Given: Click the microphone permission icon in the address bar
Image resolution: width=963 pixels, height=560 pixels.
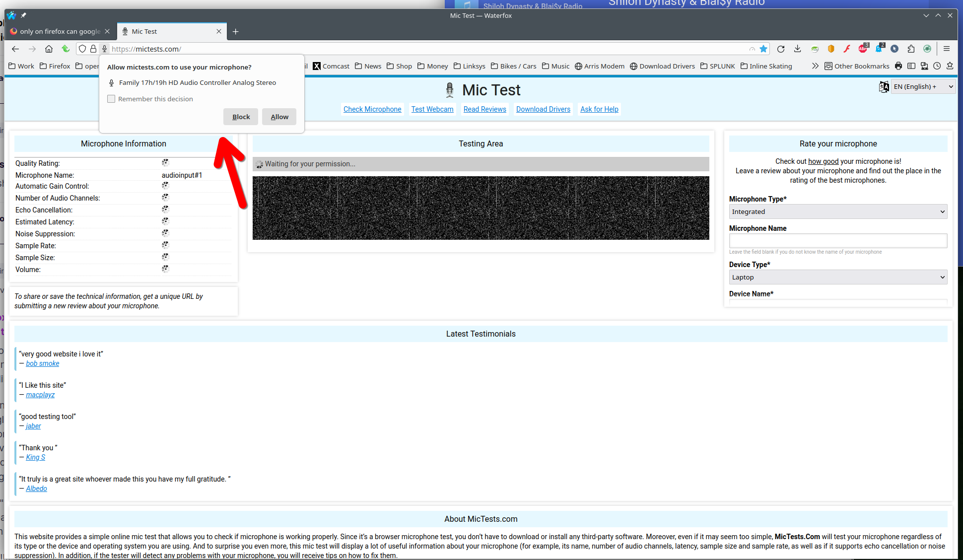Looking at the screenshot, I should [x=105, y=49].
